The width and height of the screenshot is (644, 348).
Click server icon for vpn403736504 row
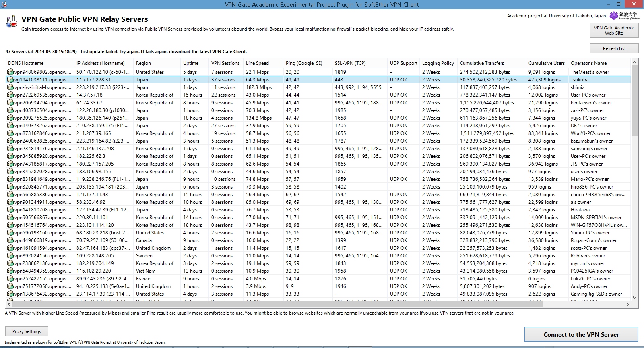tap(10, 110)
